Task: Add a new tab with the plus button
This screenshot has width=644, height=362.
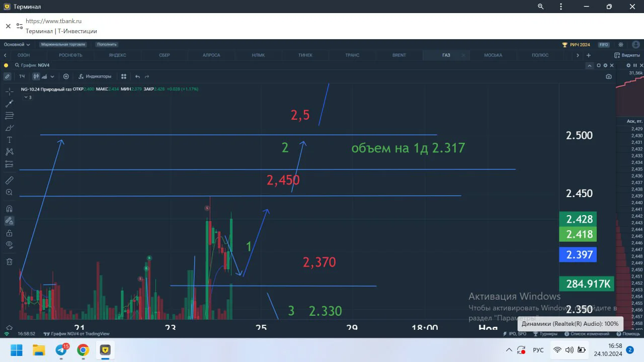Action: (x=589, y=55)
